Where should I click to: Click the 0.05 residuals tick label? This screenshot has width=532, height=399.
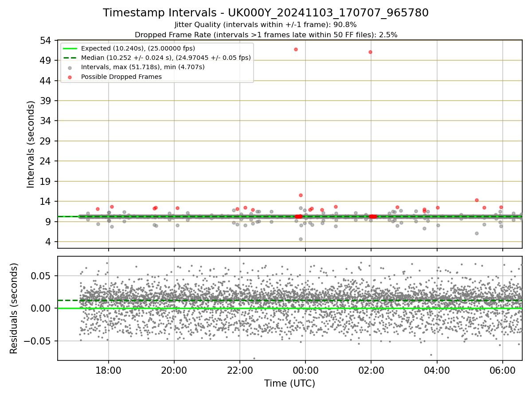42,276
